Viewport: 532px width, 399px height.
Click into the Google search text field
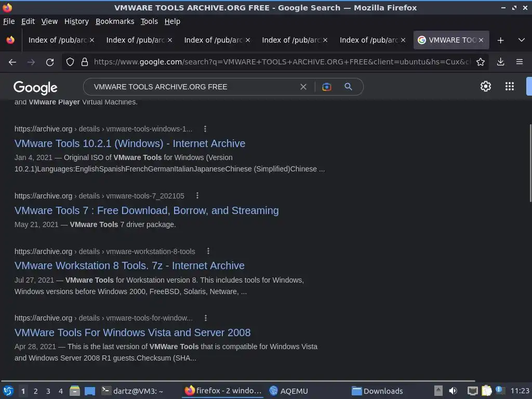tap(193, 87)
